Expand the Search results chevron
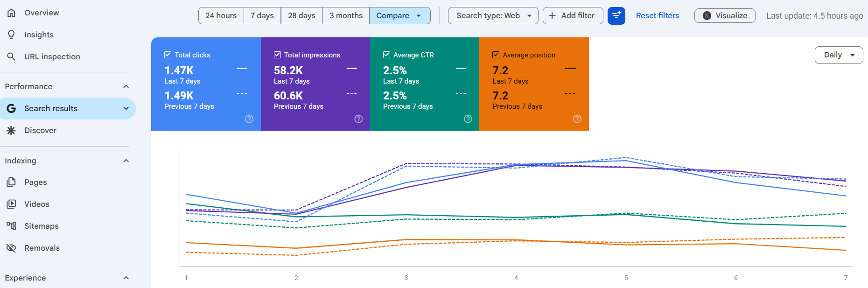The height and width of the screenshot is (288, 868). click(126, 108)
